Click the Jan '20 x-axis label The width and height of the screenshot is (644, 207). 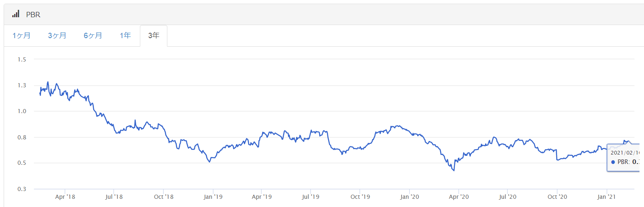coord(409,197)
